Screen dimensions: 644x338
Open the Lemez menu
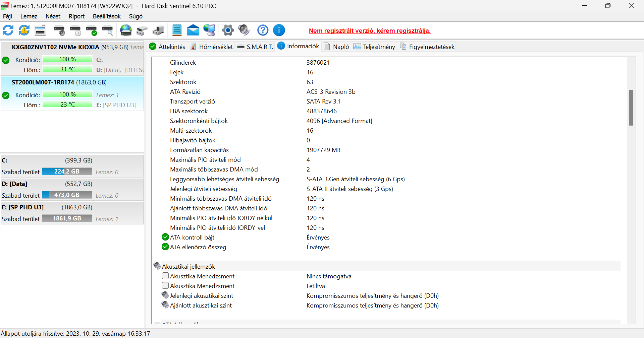pos(29,16)
